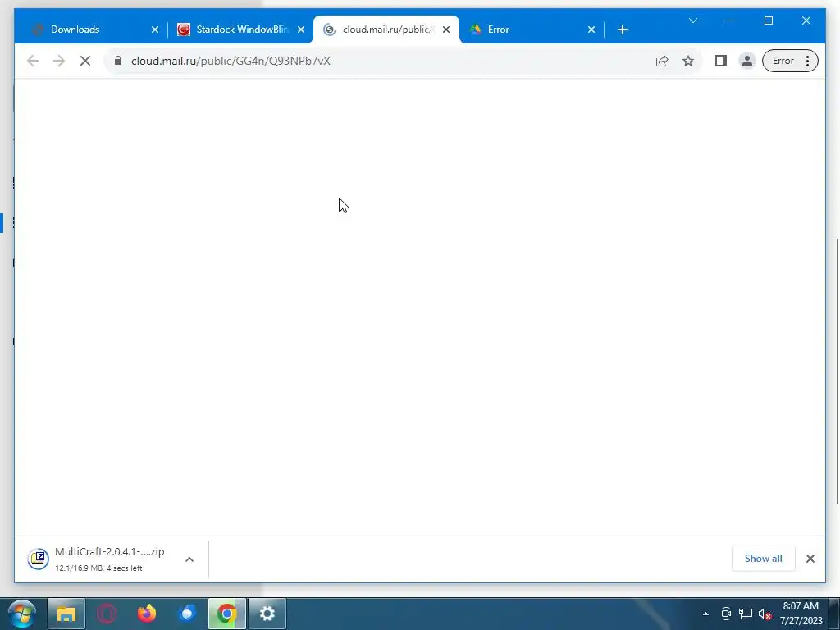Switch to the Error tab
Screen dimensions: 840x630
[532, 30]
